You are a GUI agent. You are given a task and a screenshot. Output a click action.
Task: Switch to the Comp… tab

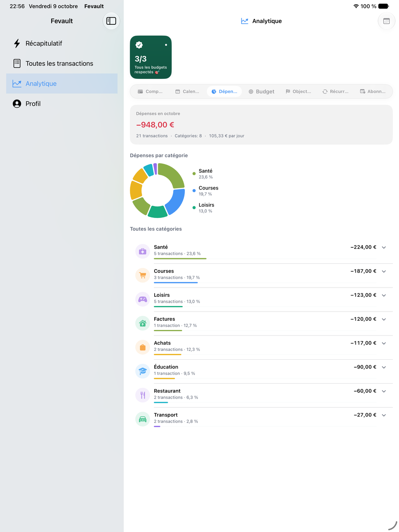tap(150, 91)
